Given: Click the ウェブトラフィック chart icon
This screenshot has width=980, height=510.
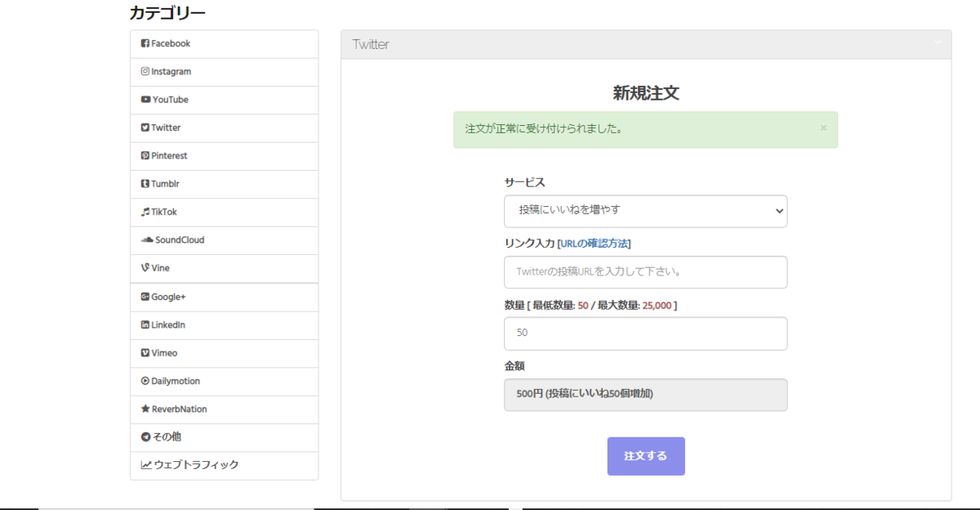Looking at the screenshot, I should [x=146, y=464].
